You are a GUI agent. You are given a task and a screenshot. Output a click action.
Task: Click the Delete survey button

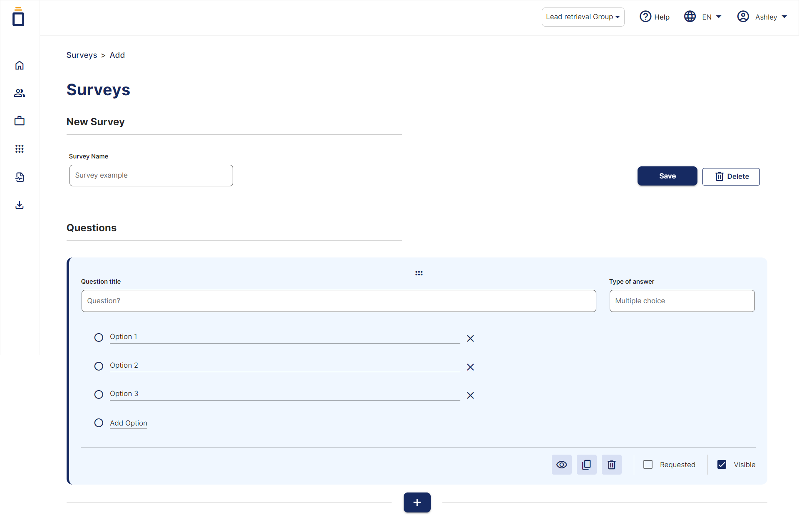coord(731,177)
